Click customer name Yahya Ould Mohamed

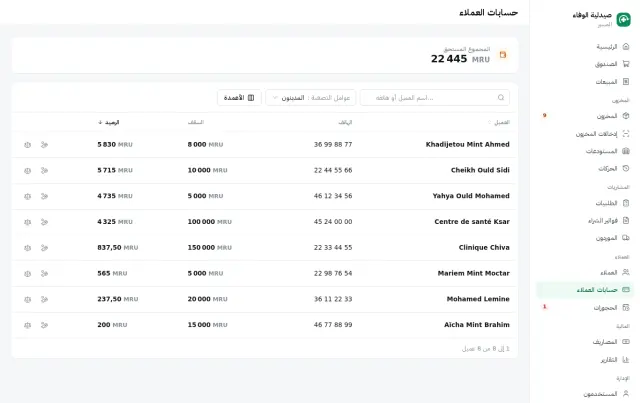tap(471, 196)
